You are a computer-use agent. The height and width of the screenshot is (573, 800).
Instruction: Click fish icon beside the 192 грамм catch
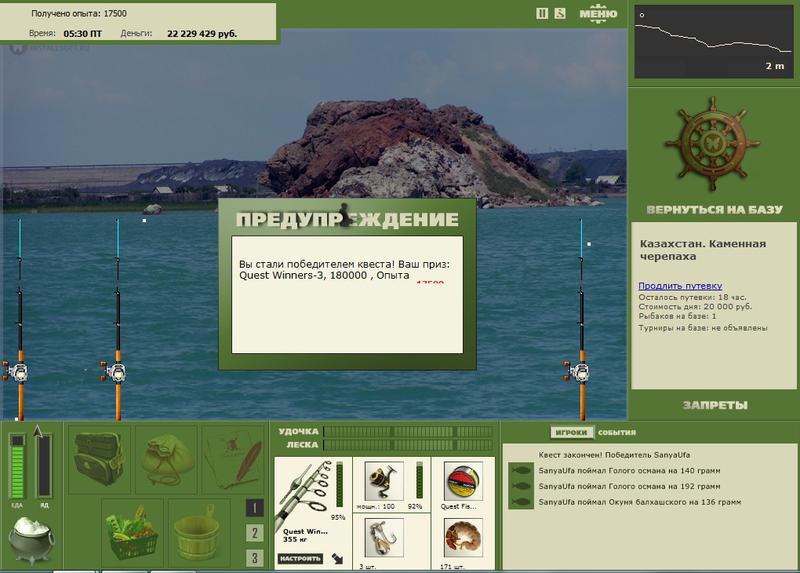pos(521,486)
